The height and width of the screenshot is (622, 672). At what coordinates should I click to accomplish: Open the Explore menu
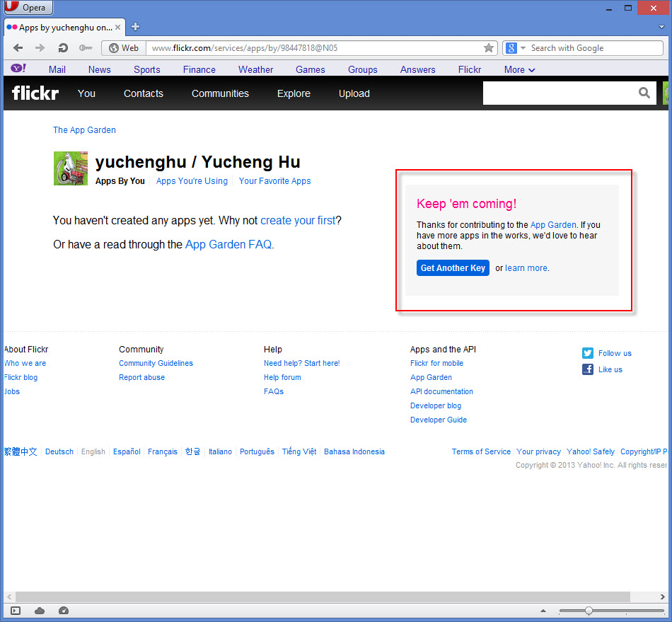(x=294, y=93)
